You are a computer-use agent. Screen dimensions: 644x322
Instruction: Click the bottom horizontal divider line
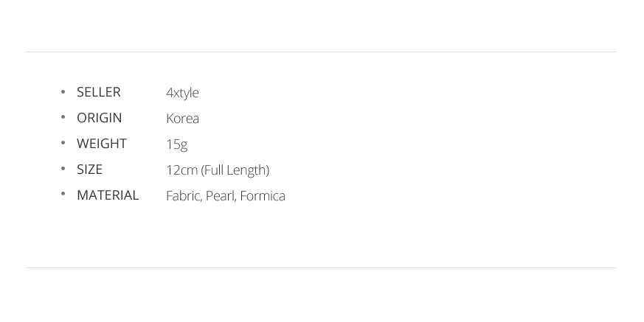tap(321, 267)
